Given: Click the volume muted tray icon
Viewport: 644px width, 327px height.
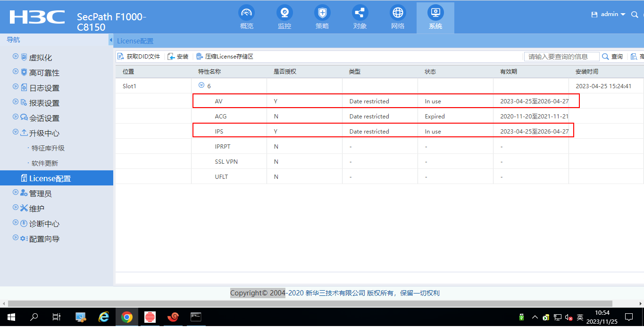Looking at the screenshot, I should click(x=569, y=318).
